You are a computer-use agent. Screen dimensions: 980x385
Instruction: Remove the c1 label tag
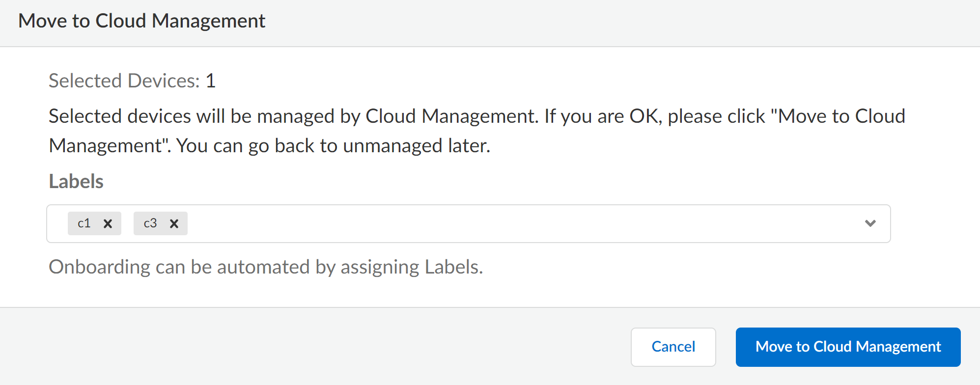tap(108, 224)
